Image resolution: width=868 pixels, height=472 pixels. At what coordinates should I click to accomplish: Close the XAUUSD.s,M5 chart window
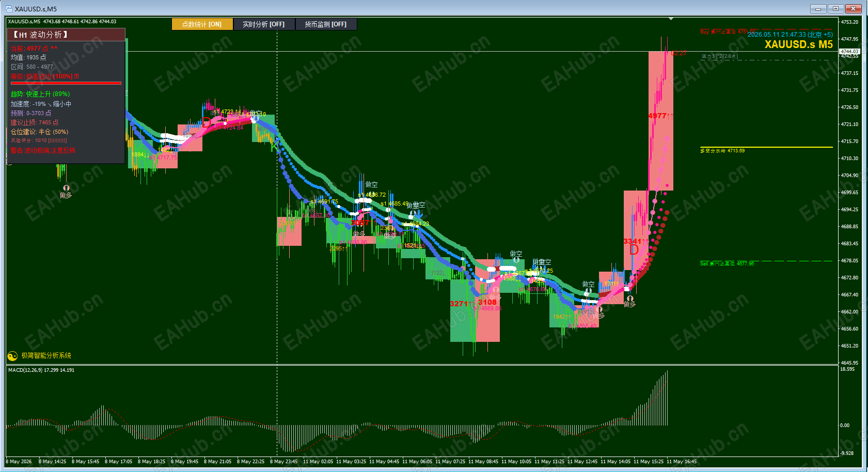pos(854,9)
